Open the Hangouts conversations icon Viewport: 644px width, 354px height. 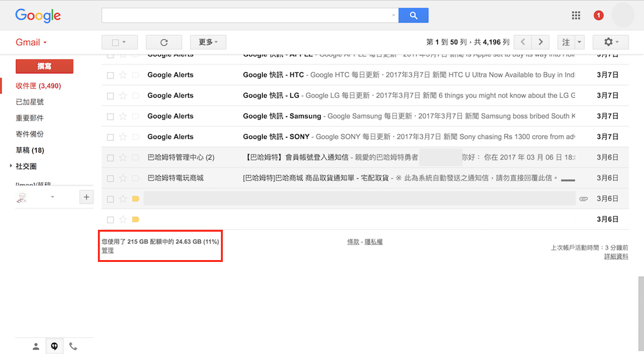point(55,346)
